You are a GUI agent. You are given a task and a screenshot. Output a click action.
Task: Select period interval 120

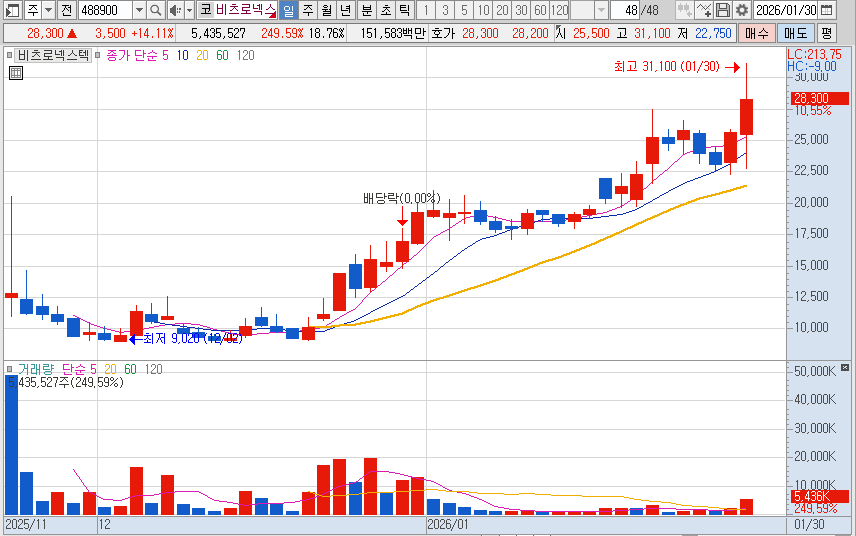[x=560, y=10]
